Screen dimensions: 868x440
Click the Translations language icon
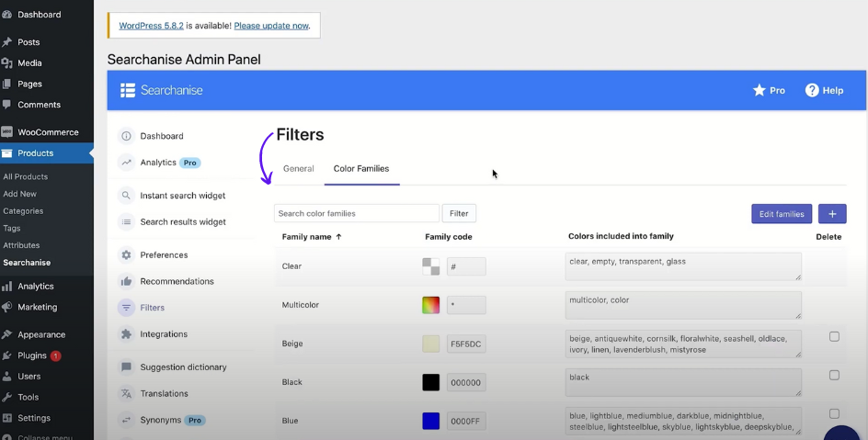click(126, 393)
